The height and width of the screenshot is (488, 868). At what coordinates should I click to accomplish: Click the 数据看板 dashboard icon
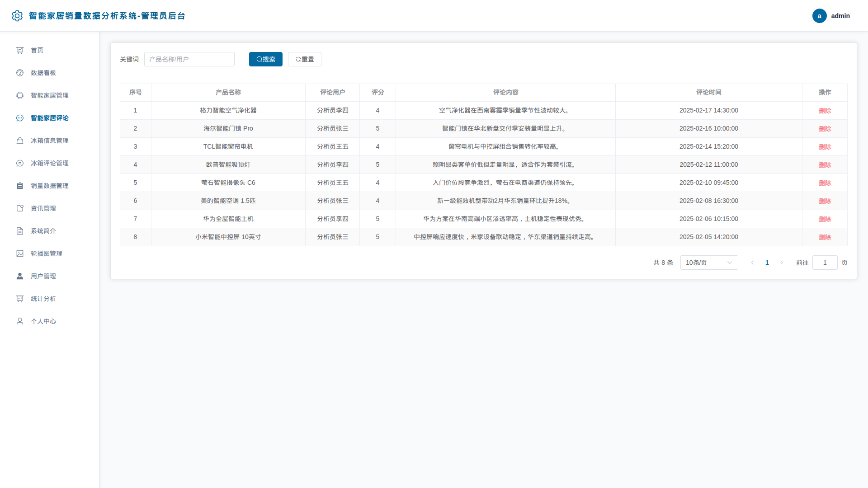[20, 73]
